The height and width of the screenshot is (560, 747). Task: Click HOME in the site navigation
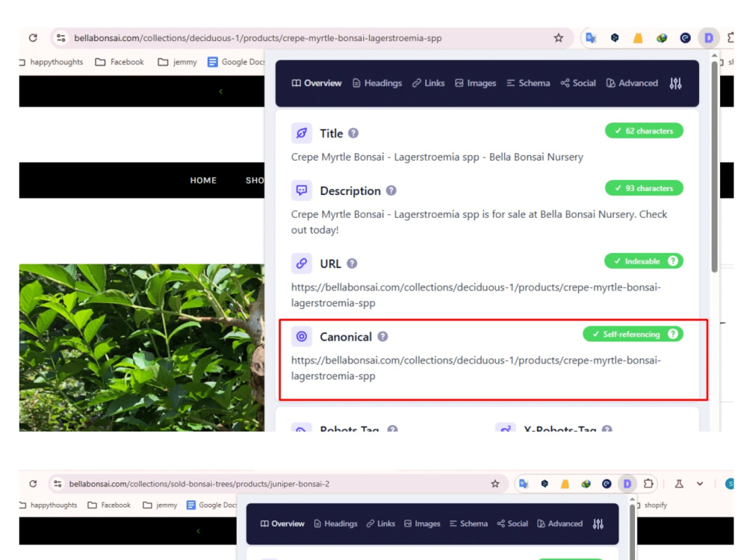(x=203, y=181)
